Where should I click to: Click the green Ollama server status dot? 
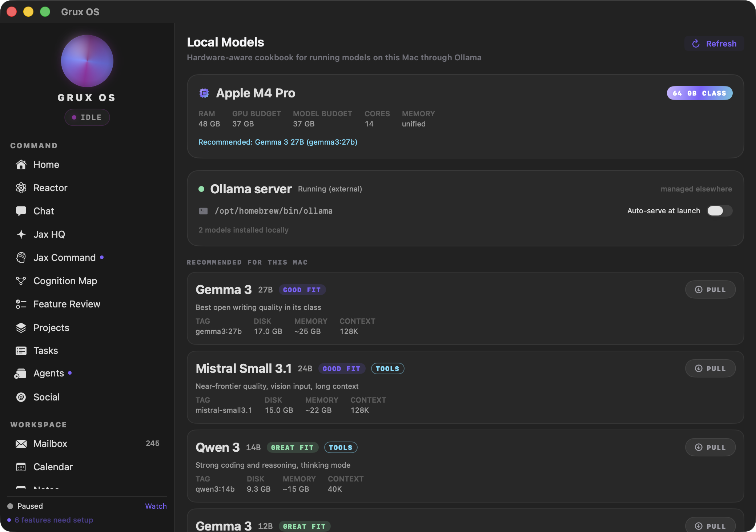(201, 189)
